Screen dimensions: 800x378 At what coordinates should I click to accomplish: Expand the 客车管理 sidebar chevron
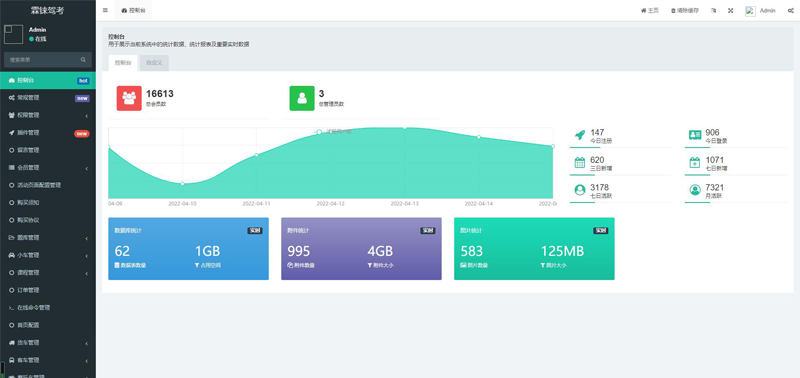point(86,361)
